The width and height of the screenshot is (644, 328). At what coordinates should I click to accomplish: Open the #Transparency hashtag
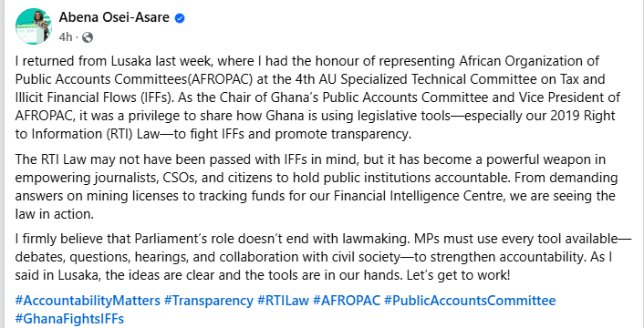coord(209,301)
